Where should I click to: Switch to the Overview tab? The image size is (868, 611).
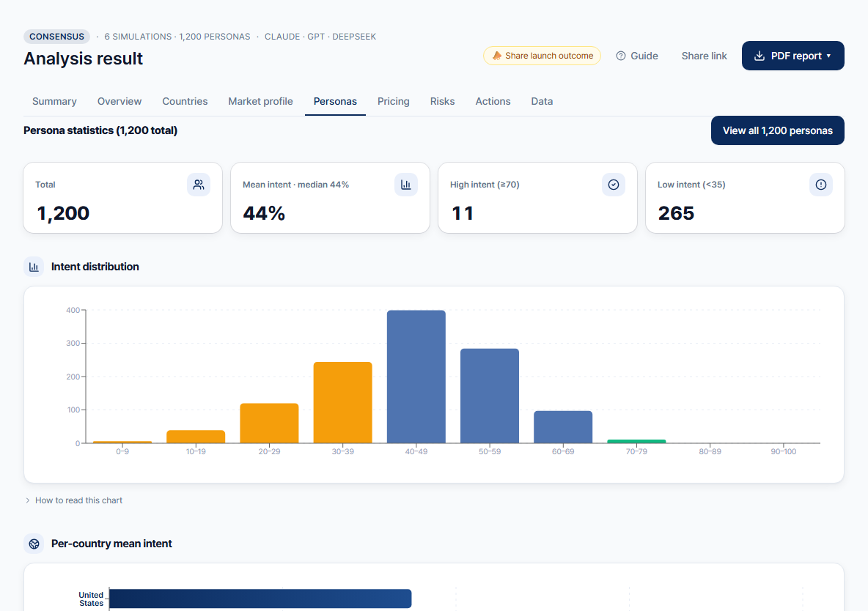tap(119, 101)
